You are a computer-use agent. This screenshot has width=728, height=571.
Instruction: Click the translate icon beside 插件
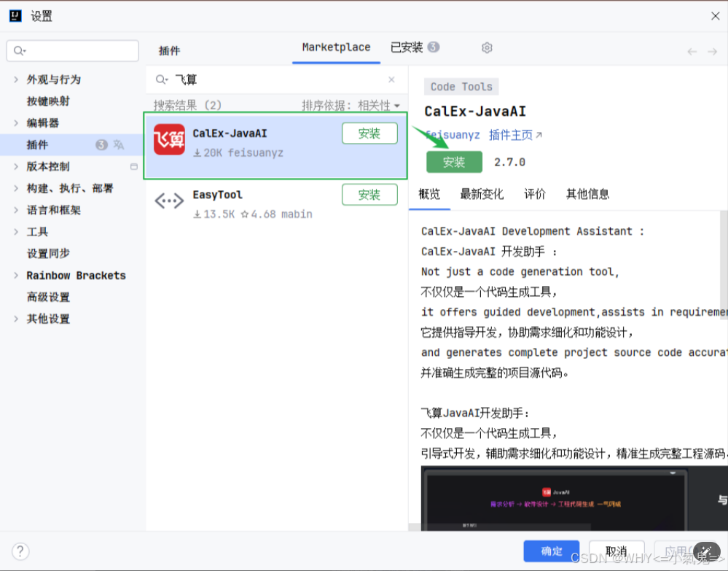[x=119, y=144]
